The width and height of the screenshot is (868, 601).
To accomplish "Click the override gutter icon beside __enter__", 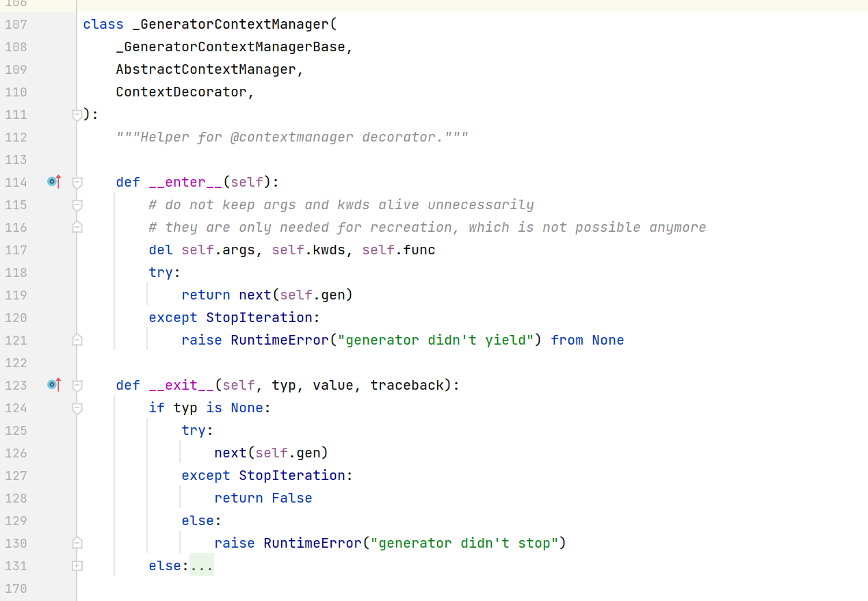I will point(54,182).
